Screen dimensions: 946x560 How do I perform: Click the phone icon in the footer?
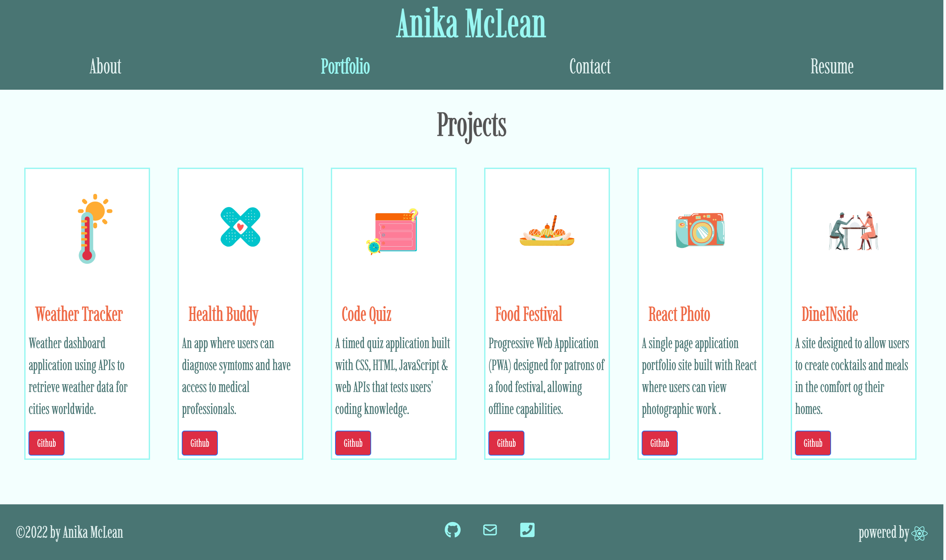[527, 530]
